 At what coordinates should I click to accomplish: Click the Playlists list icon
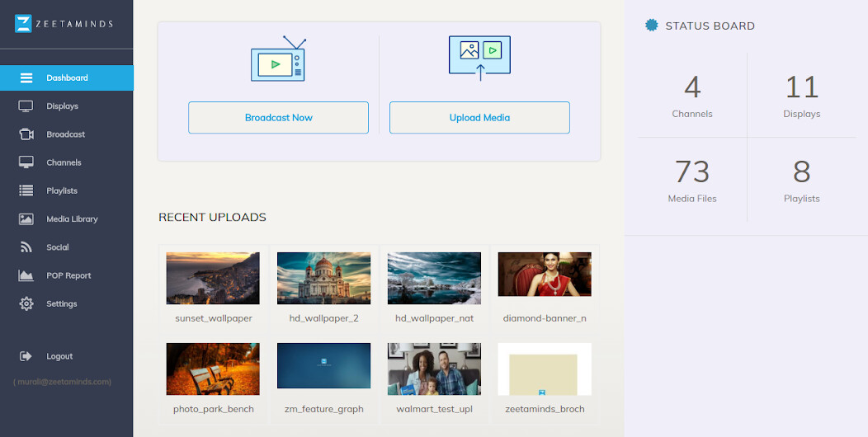26,190
